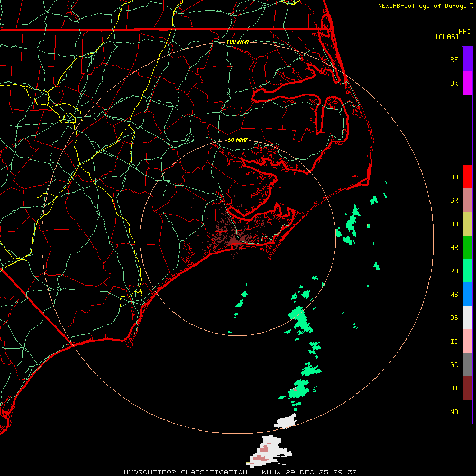Click the DS legend label

[454, 318]
